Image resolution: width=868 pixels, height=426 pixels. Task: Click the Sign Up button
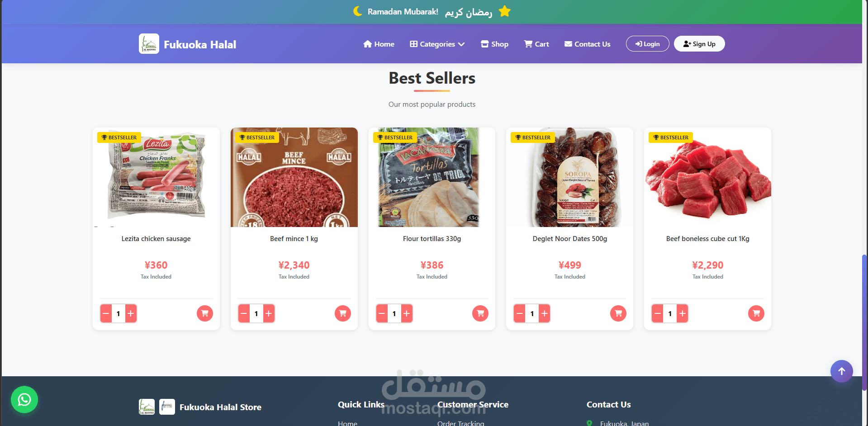coord(699,44)
